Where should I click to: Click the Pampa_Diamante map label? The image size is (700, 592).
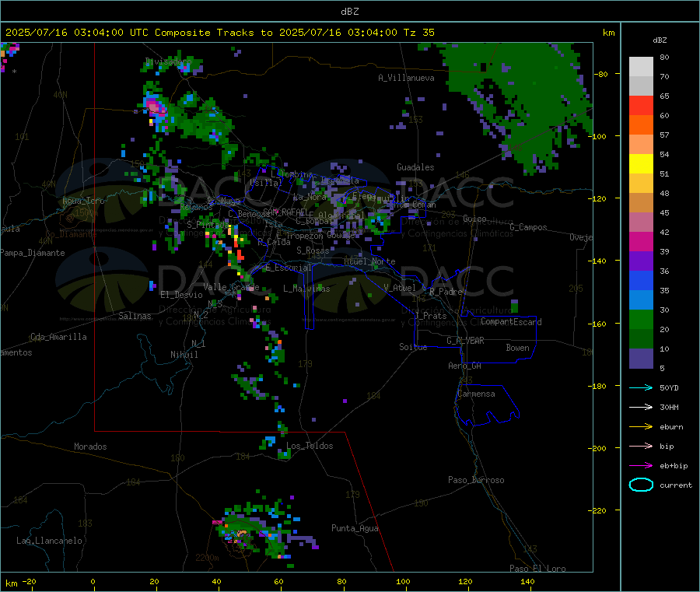33,253
